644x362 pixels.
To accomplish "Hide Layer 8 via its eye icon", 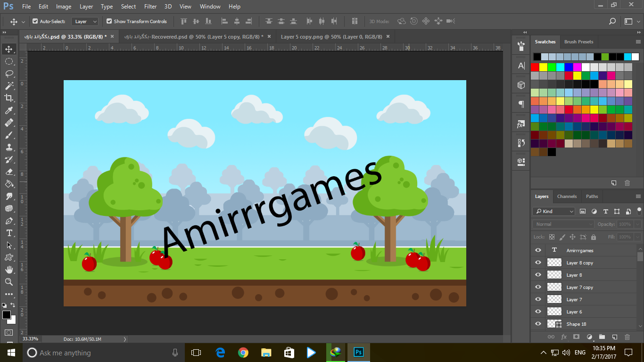I will coord(538,275).
